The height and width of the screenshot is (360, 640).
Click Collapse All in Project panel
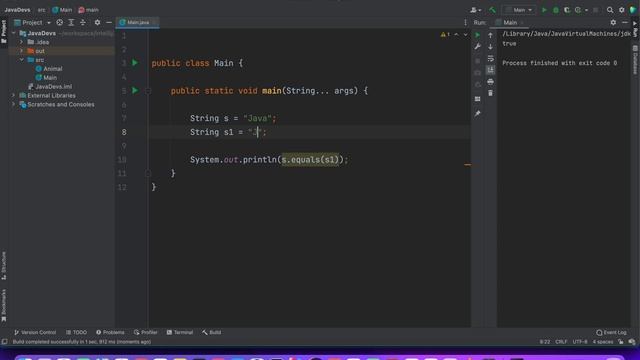coord(83,22)
